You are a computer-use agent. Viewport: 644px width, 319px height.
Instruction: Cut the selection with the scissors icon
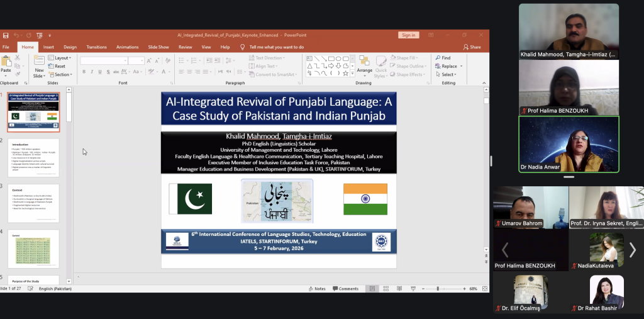17,58
